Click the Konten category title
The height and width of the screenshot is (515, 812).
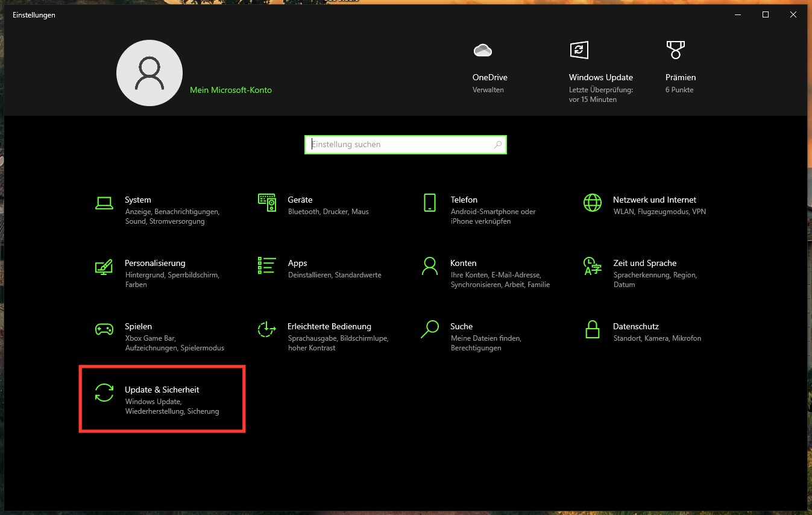pos(464,263)
